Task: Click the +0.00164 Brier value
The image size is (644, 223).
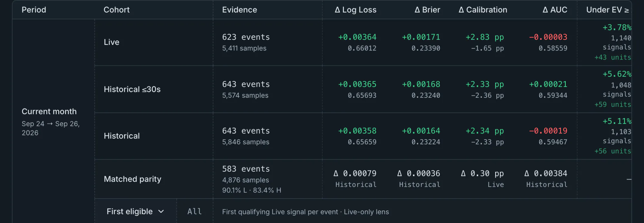Action: [421, 131]
